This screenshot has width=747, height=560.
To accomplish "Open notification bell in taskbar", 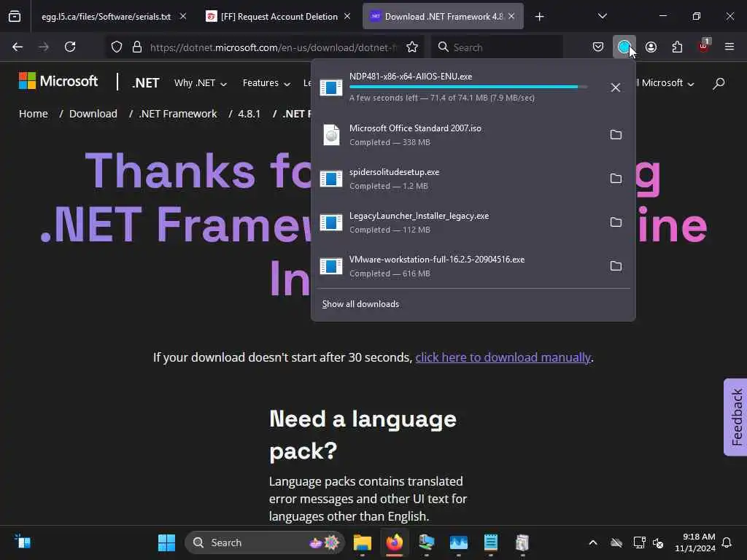I will click(727, 542).
